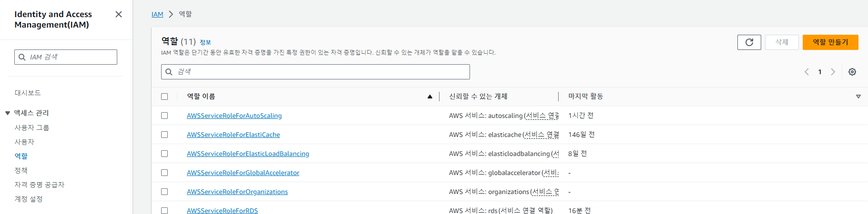Sort by role name ascending arrow

click(430, 97)
